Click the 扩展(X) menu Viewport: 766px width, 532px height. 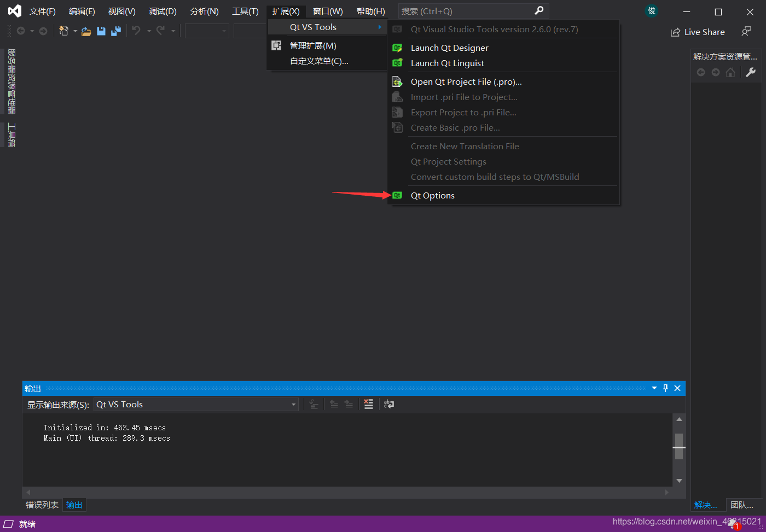286,11
